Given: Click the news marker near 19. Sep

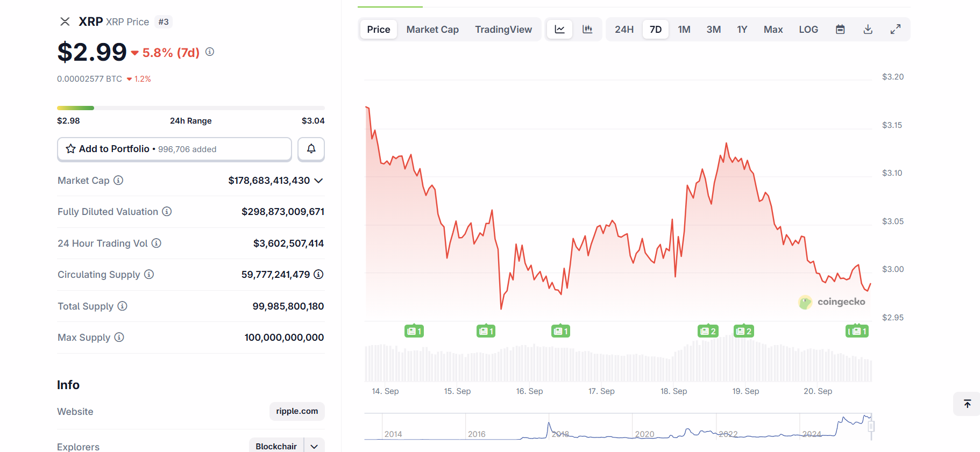Looking at the screenshot, I should 743,331.
